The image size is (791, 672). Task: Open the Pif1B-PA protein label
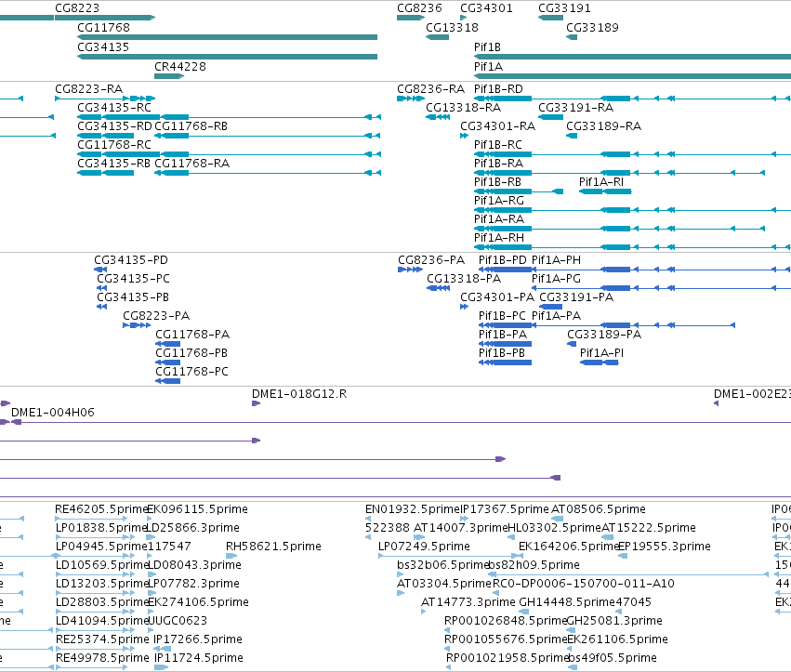(x=503, y=335)
